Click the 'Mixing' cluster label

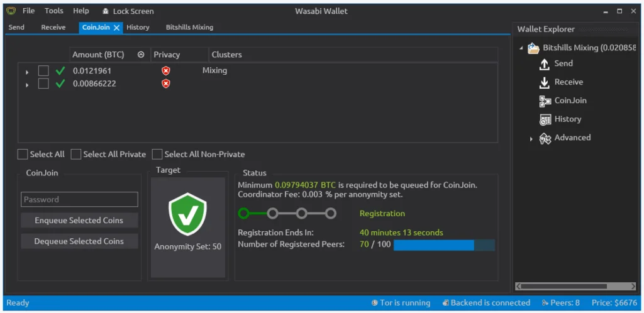215,70
